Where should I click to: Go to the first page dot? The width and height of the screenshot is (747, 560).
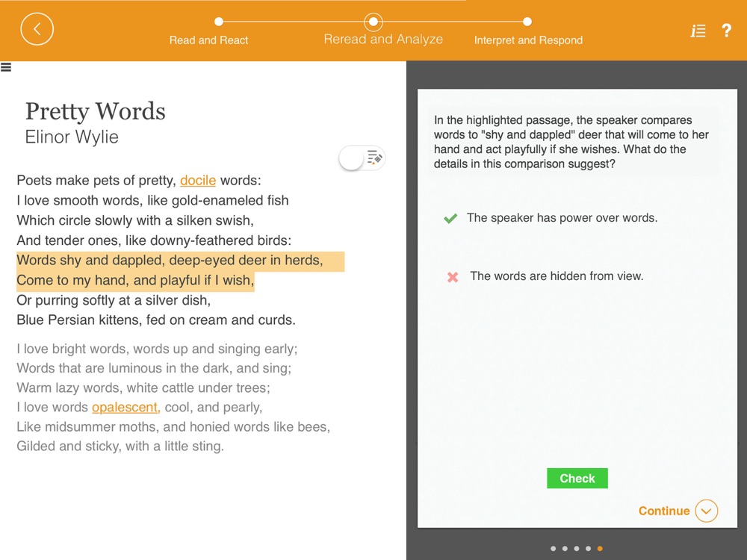553,549
